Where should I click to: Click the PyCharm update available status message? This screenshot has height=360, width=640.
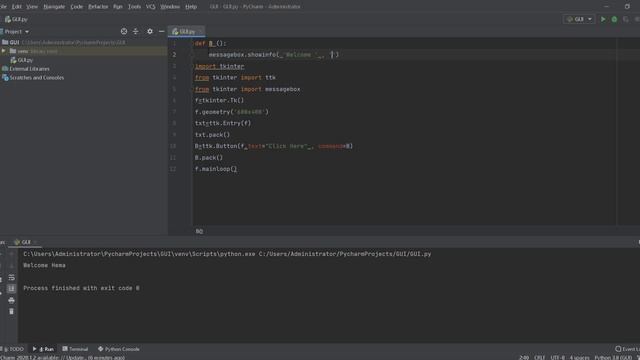tap(62, 358)
